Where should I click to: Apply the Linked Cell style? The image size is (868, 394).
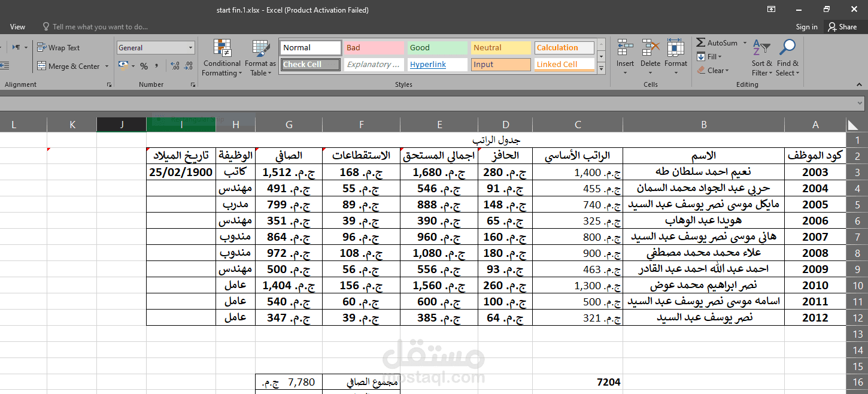[564, 65]
